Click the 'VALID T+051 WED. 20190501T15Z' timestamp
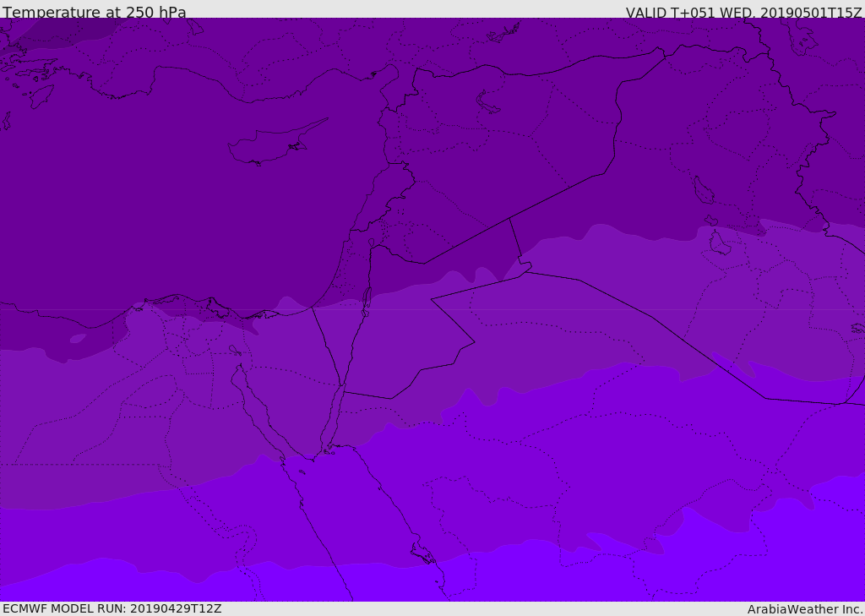 (743, 12)
